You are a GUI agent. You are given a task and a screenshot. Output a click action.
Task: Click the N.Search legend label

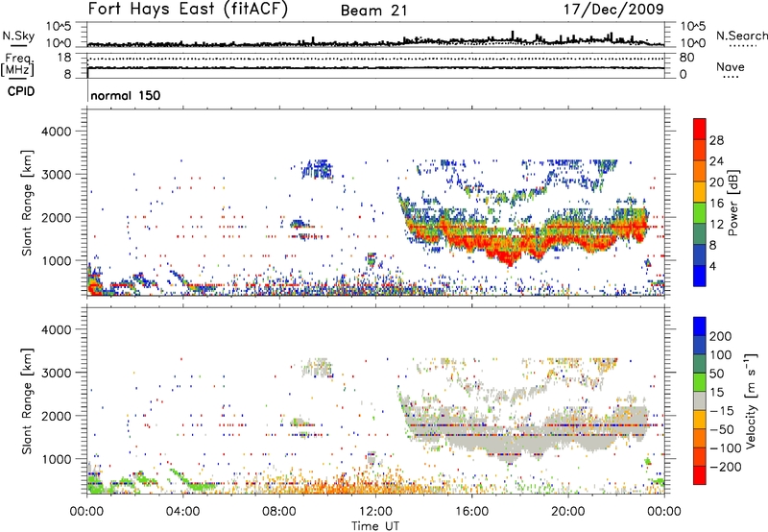coord(741,36)
